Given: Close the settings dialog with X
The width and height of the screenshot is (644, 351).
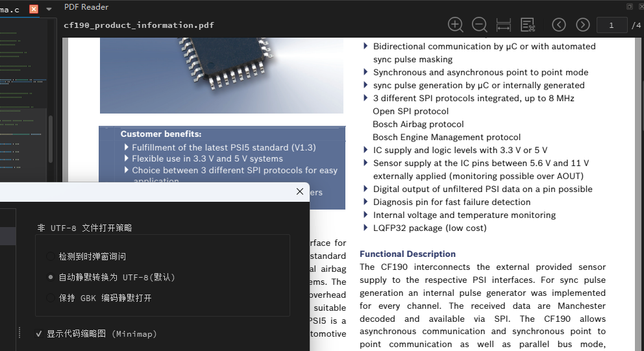Looking at the screenshot, I should point(300,191).
